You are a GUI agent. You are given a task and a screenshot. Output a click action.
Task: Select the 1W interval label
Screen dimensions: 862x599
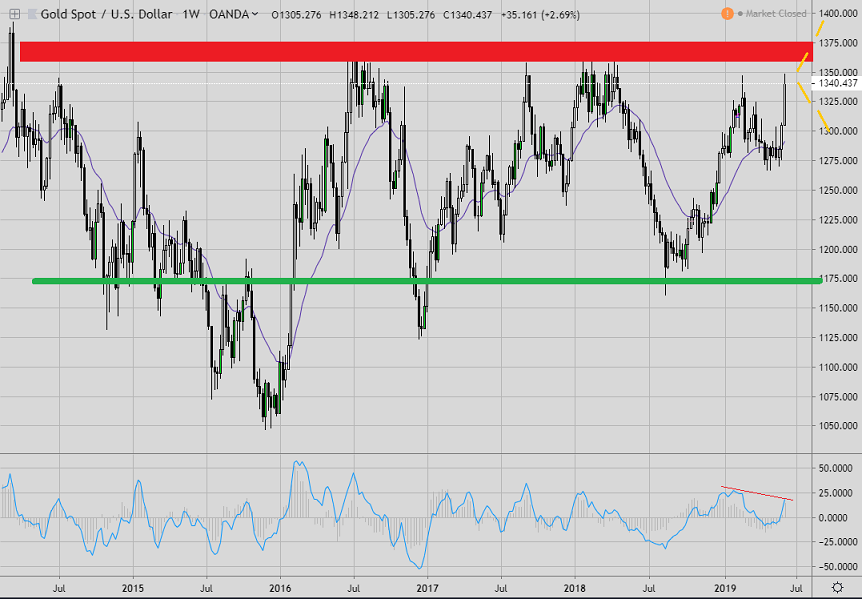click(x=191, y=14)
